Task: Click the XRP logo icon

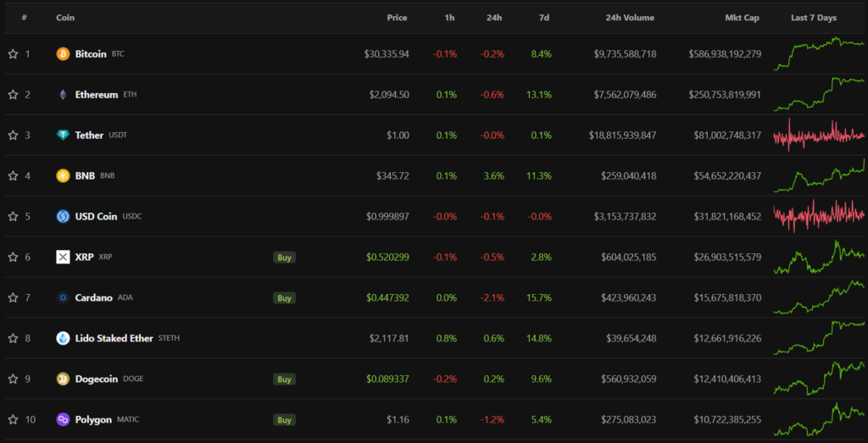Action: [63, 257]
